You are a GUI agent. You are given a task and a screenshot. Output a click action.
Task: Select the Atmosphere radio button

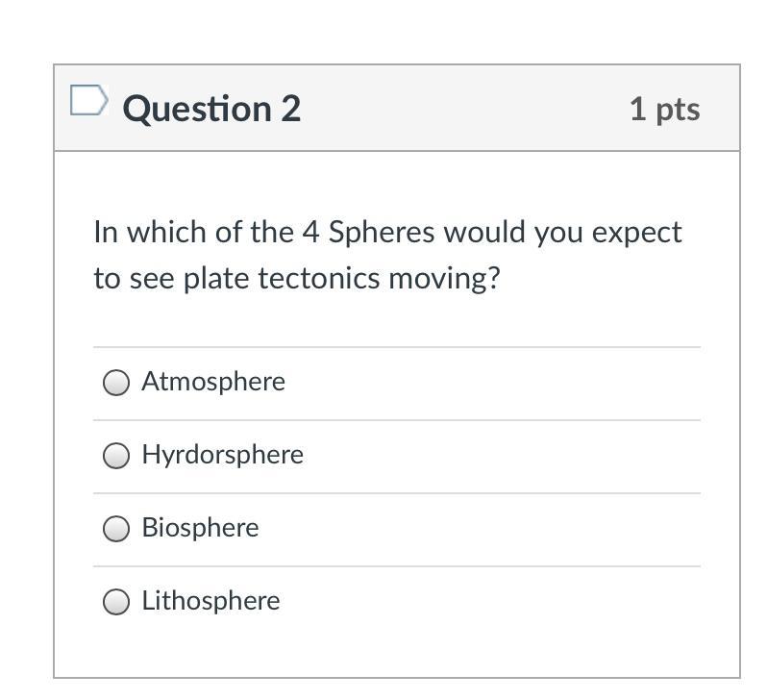point(116,383)
